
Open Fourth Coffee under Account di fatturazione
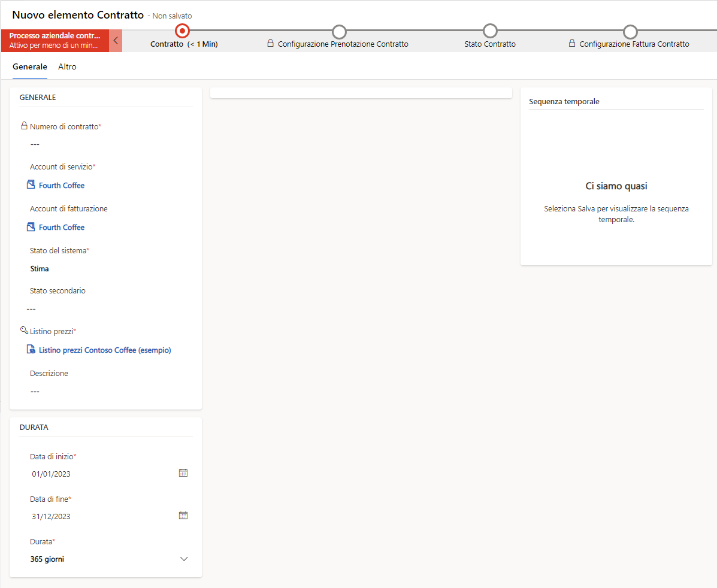pyautogui.click(x=62, y=228)
